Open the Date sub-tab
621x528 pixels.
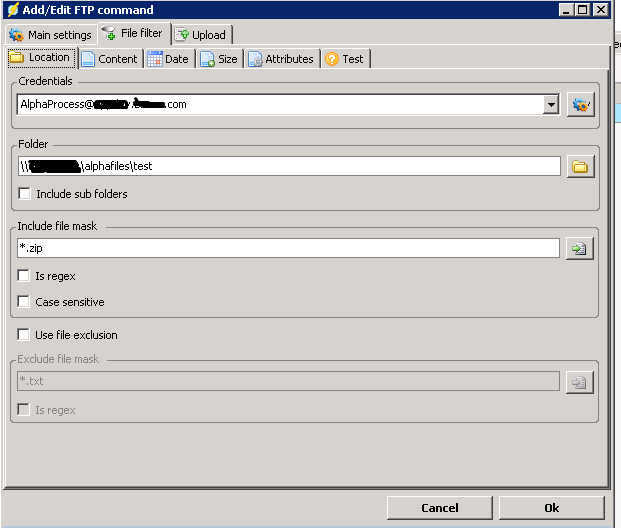coord(168,59)
